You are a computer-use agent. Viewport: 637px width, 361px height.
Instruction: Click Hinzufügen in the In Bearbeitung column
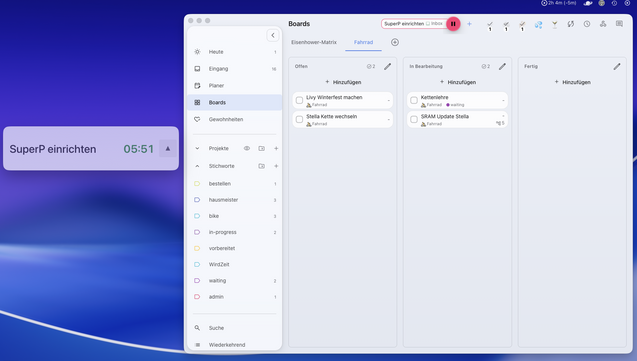pos(457,82)
